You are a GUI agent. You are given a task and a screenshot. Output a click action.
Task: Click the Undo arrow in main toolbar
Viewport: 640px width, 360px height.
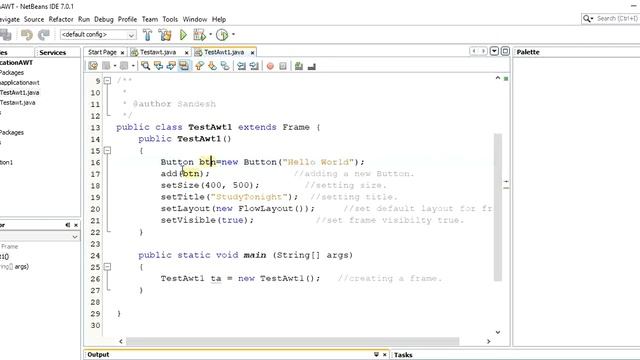coord(27,35)
